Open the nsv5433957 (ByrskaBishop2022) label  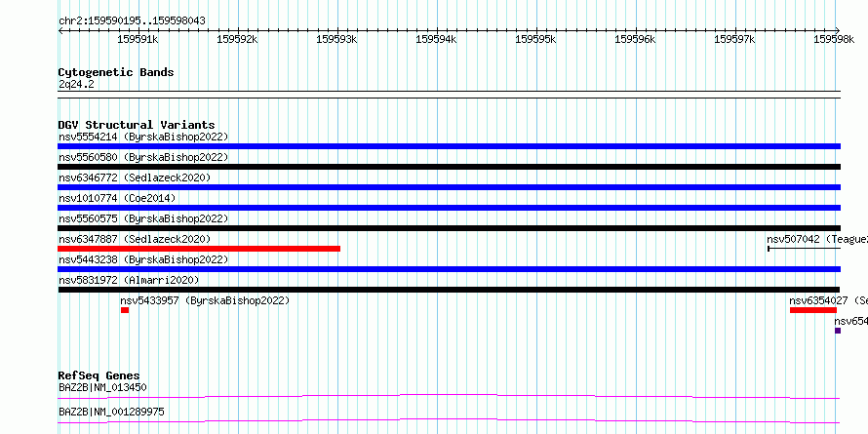[x=205, y=300]
